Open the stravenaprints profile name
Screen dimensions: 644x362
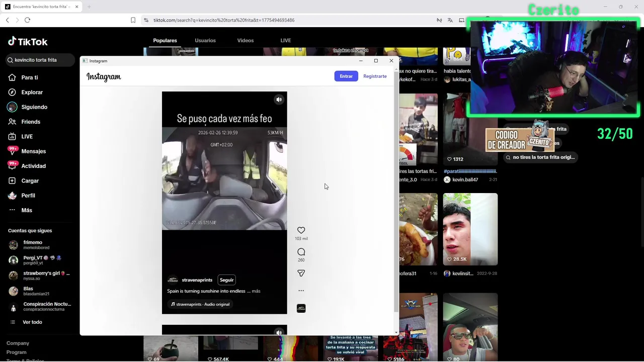197,280
